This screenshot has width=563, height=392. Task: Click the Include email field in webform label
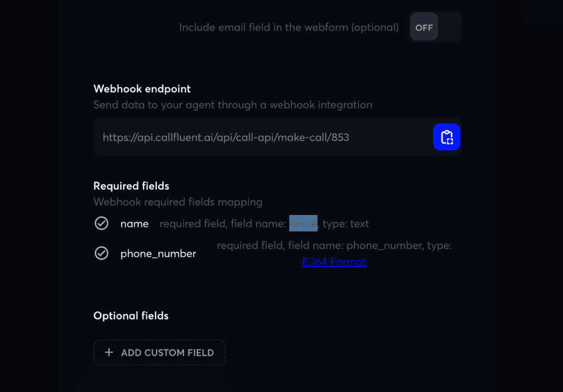click(x=289, y=27)
